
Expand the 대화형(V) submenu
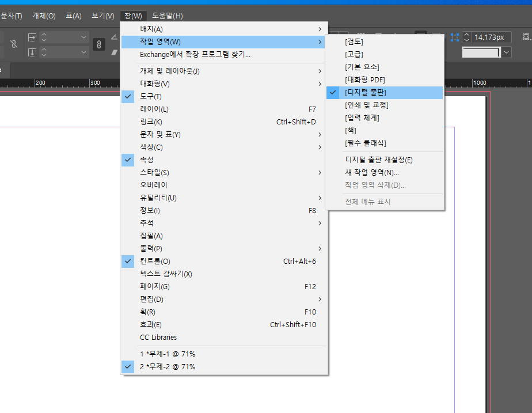tap(223, 84)
